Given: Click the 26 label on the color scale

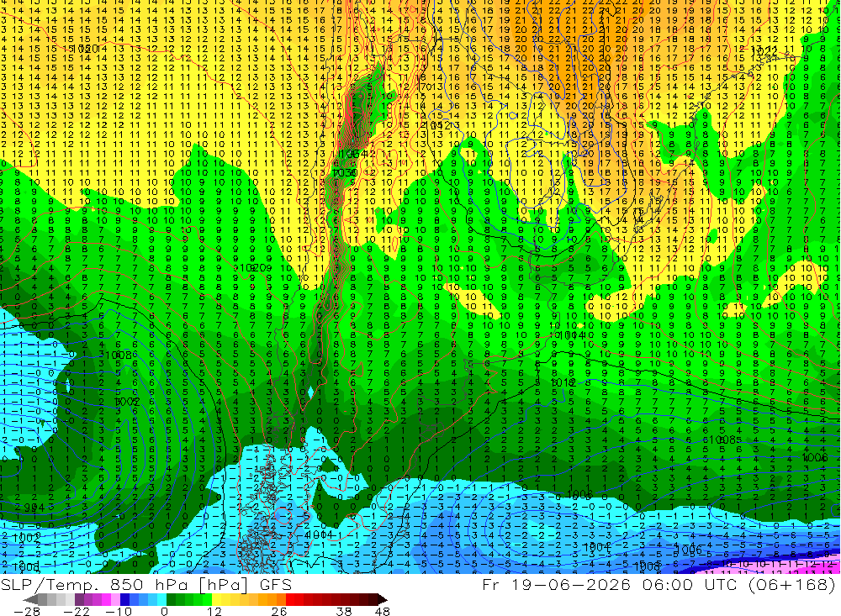Looking at the screenshot, I should tap(279, 611).
